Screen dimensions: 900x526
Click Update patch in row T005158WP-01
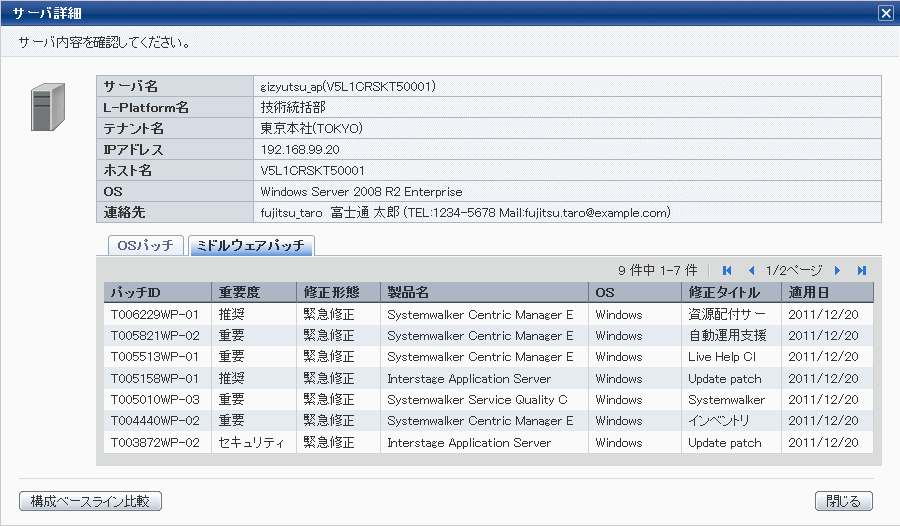tap(724, 379)
